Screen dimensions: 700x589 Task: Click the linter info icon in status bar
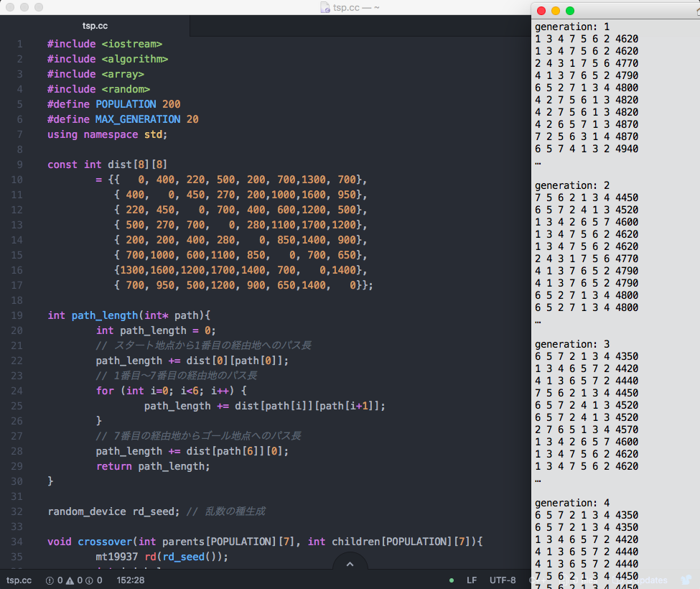click(x=89, y=580)
